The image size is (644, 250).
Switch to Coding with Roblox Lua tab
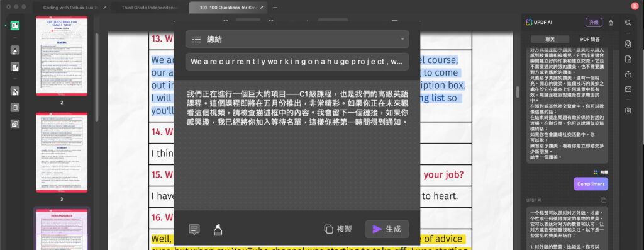[x=70, y=8]
